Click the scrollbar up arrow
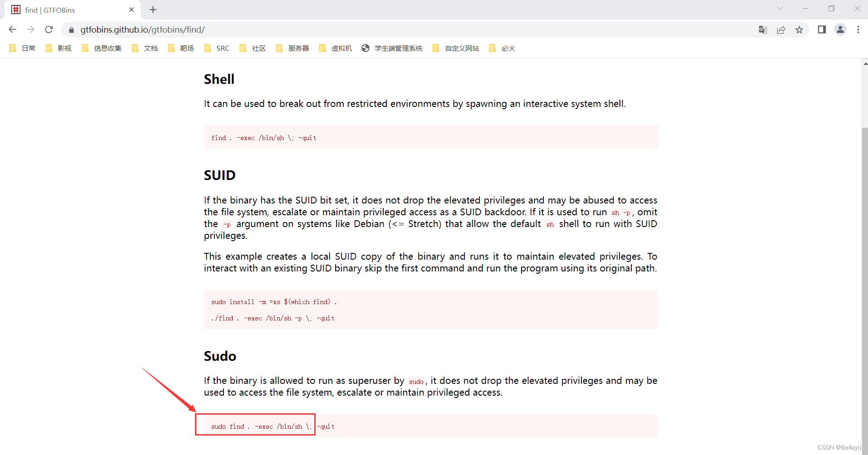The width and height of the screenshot is (868, 455). tap(865, 64)
